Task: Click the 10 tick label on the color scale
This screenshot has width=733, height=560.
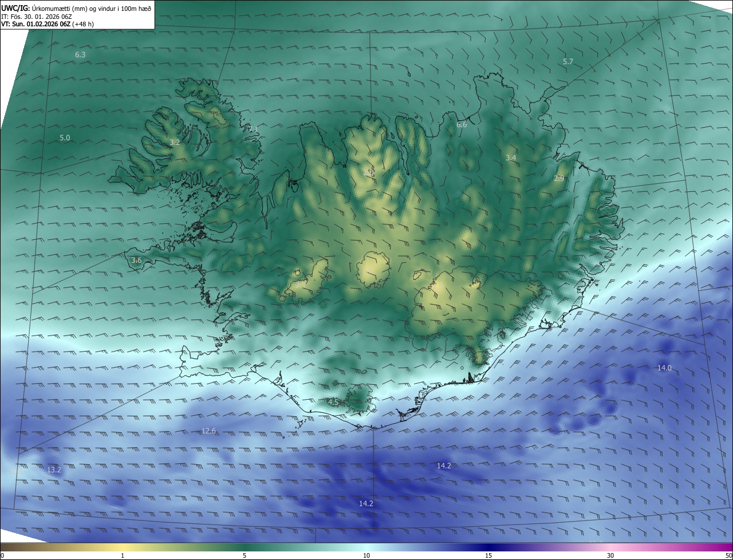Action: [366, 555]
